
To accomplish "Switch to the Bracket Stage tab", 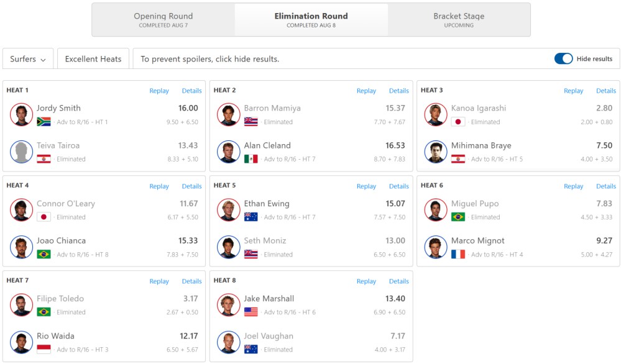I will pos(459,20).
